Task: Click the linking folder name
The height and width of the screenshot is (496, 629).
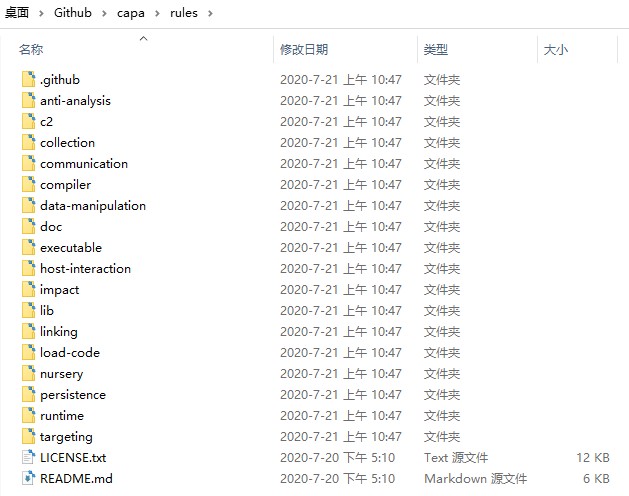Action: (x=59, y=332)
